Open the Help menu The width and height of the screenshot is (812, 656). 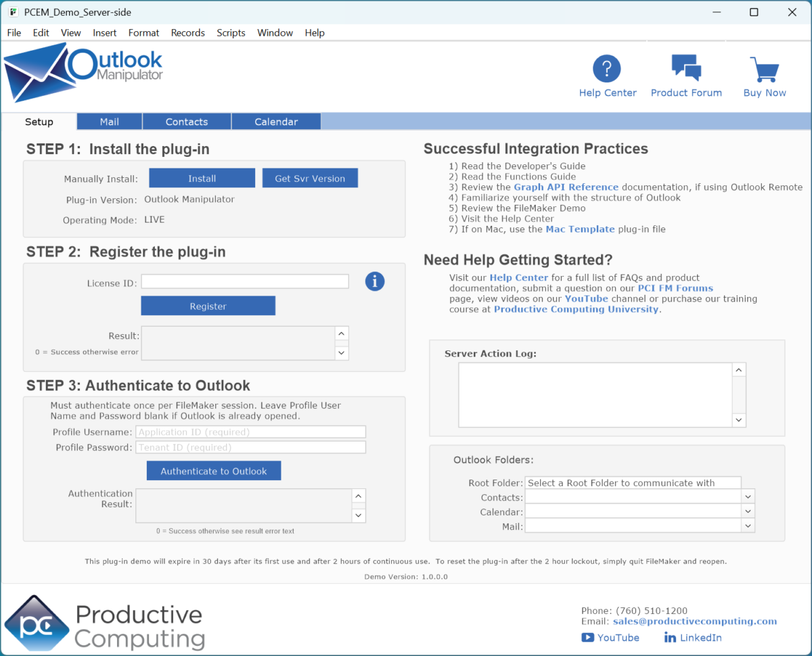pos(315,32)
